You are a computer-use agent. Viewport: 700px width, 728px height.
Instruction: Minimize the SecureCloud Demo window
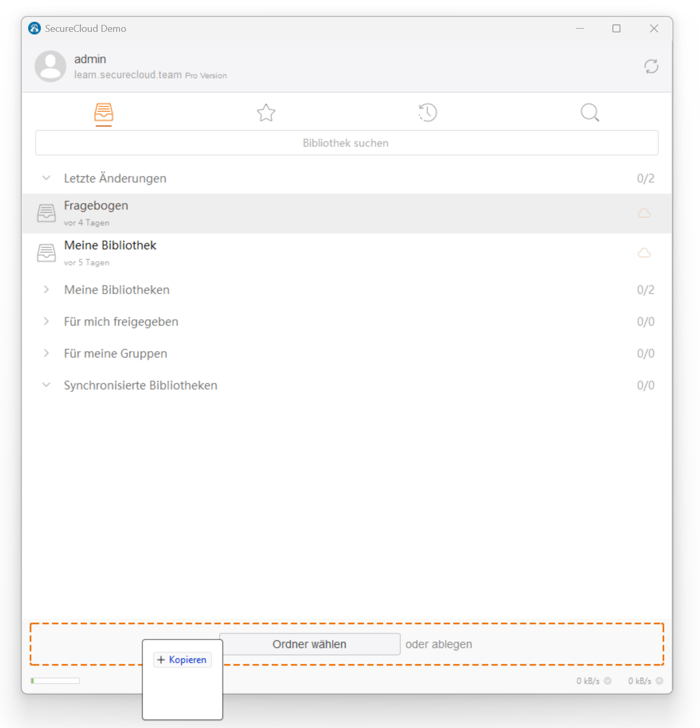tap(580, 28)
